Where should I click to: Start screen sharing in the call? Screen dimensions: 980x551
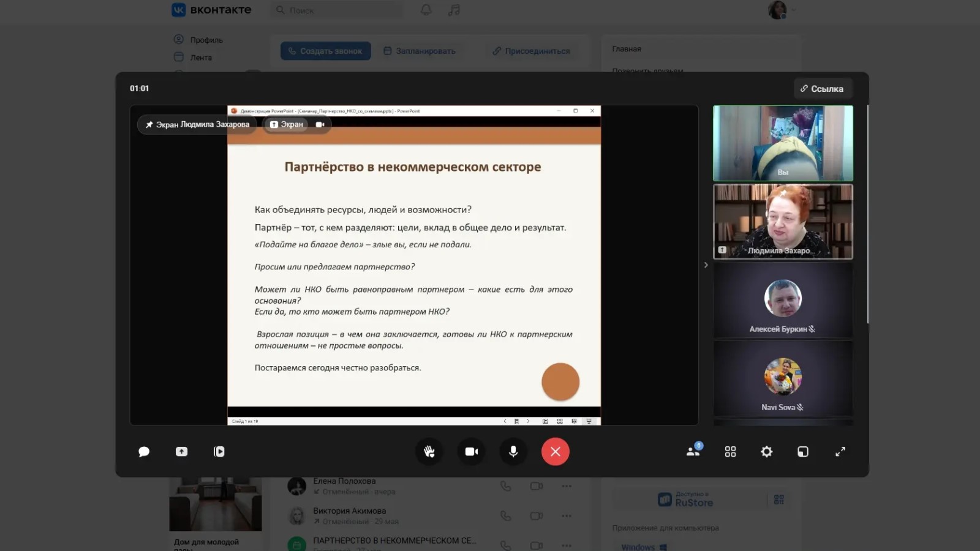coord(181,452)
